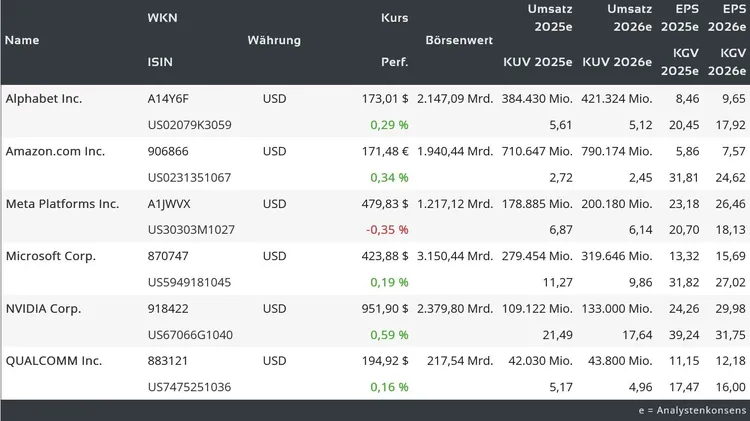Click Meta price 479,83 $
The image size is (750, 421).
(x=385, y=204)
